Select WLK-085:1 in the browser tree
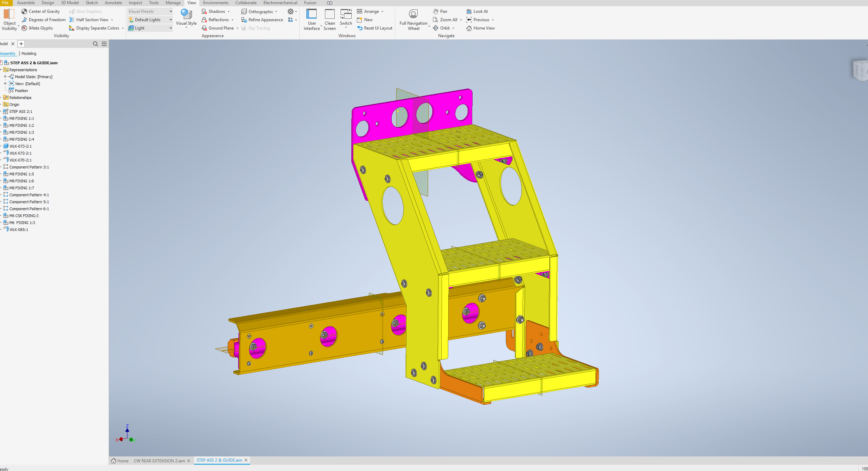 tap(19, 230)
